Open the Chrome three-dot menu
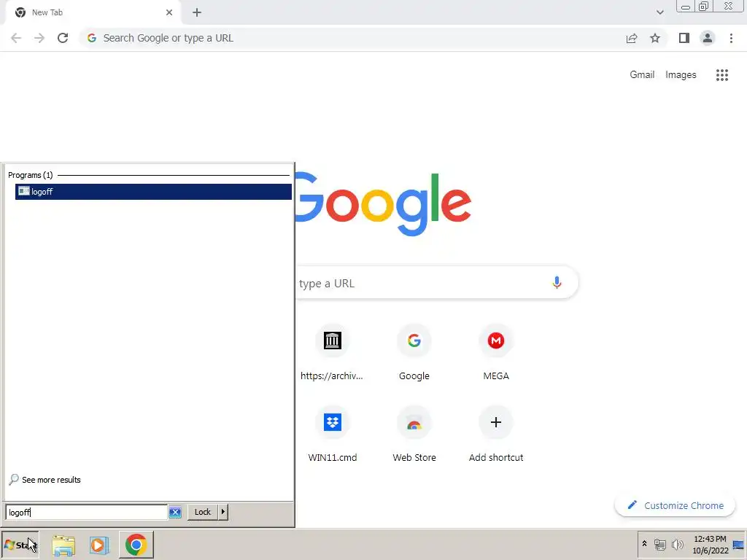This screenshot has width=747, height=560. (731, 38)
